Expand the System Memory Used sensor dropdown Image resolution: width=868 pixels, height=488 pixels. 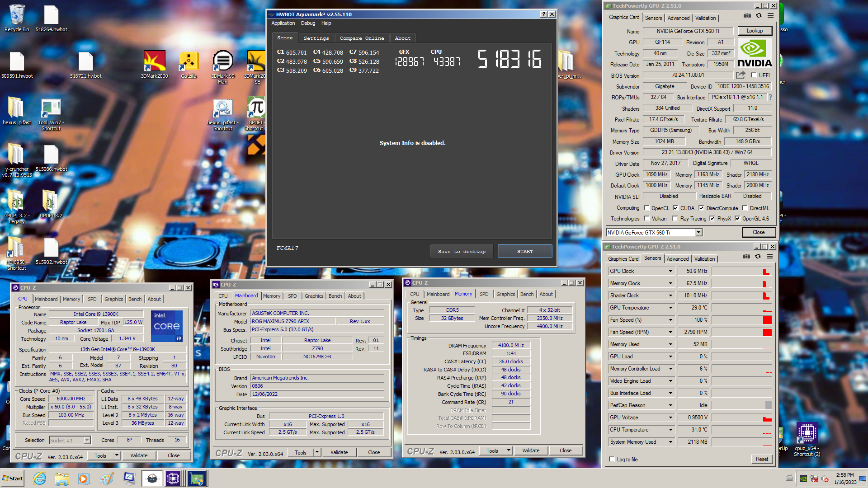pyautogui.click(x=670, y=442)
